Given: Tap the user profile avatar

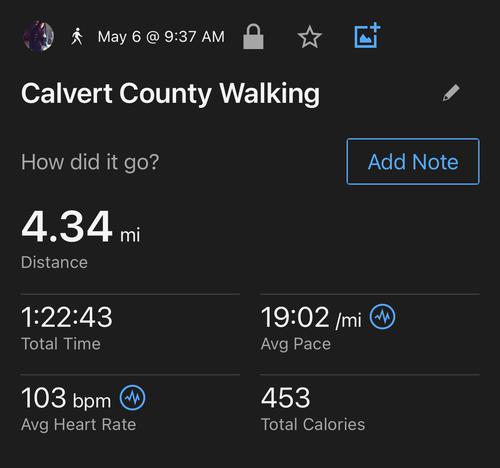Looking at the screenshot, I should point(38,36).
